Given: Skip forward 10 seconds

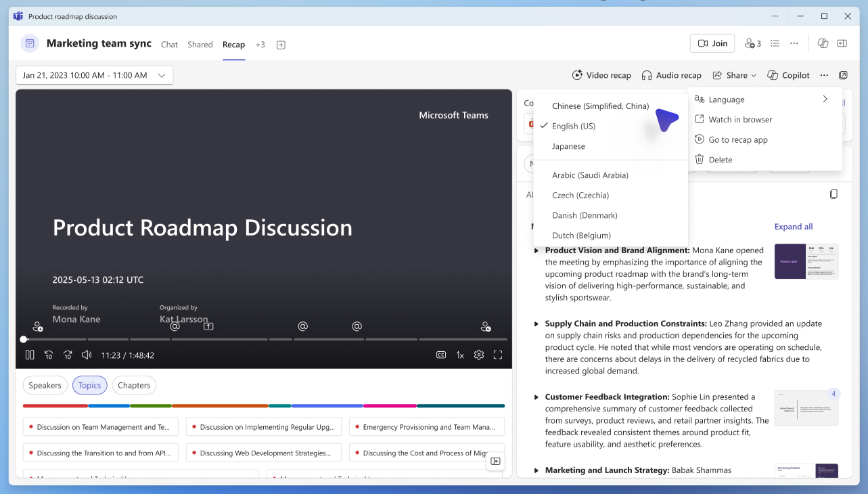Looking at the screenshot, I should click(x=68, y=355).
